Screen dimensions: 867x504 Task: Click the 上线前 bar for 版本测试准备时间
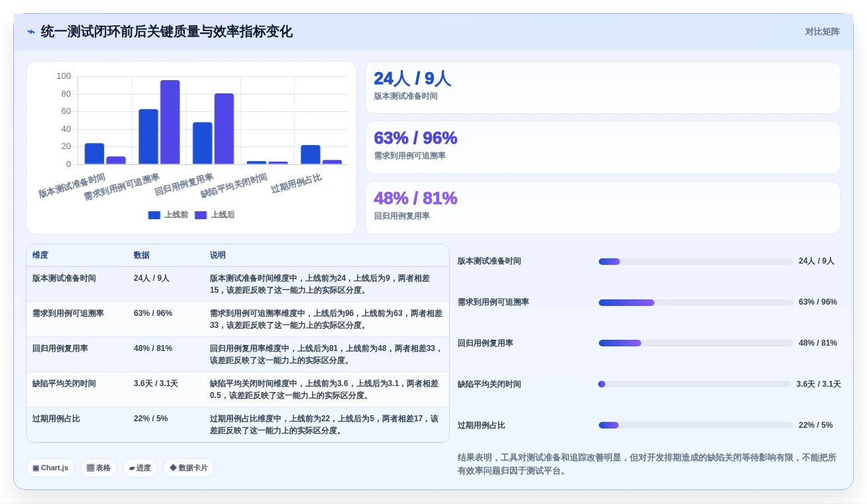point(95,154)
